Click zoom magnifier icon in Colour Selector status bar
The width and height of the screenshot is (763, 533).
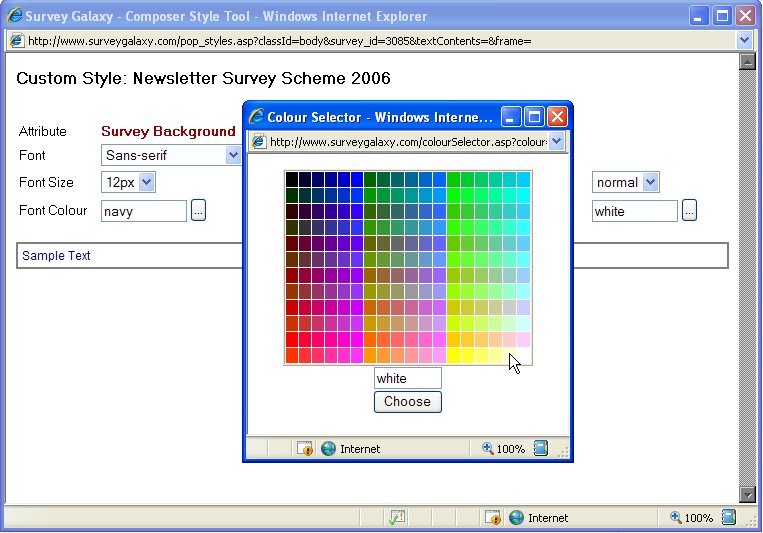pyautogui.click(x=488, y=447)
